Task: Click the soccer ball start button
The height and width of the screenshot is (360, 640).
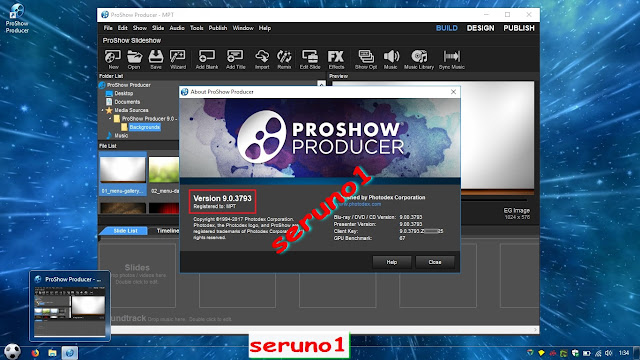Action: [12, 352]
